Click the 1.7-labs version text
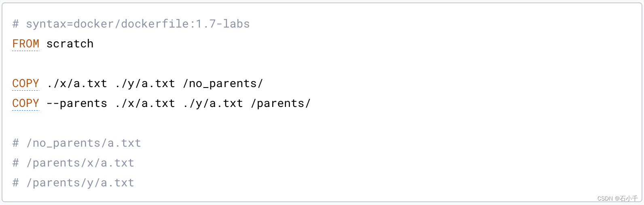Image resolution: width=644 pixels, height=205 pixels. click(x=223, y=24)
